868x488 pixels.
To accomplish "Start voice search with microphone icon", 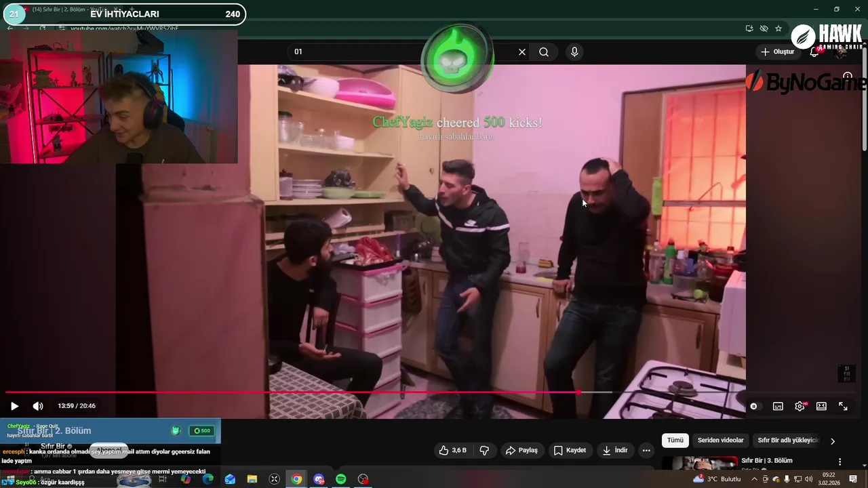I will [x=574, y=52].
